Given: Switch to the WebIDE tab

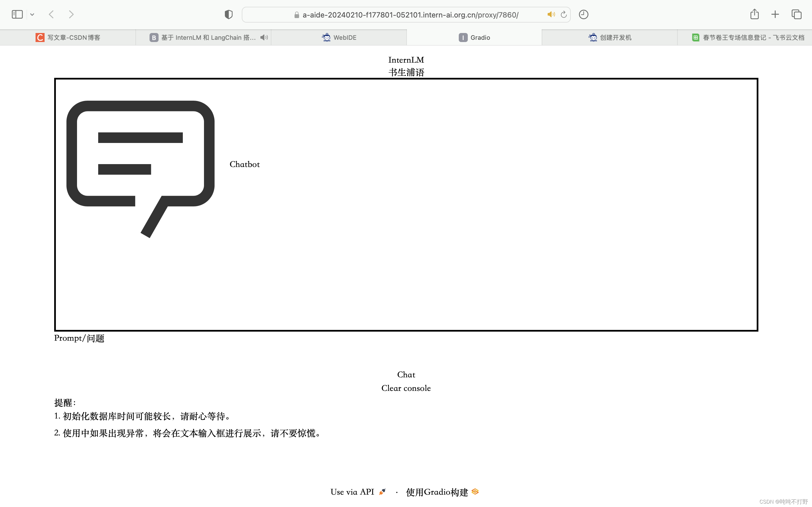Looking at the screenshot, I should coord(339,38).
